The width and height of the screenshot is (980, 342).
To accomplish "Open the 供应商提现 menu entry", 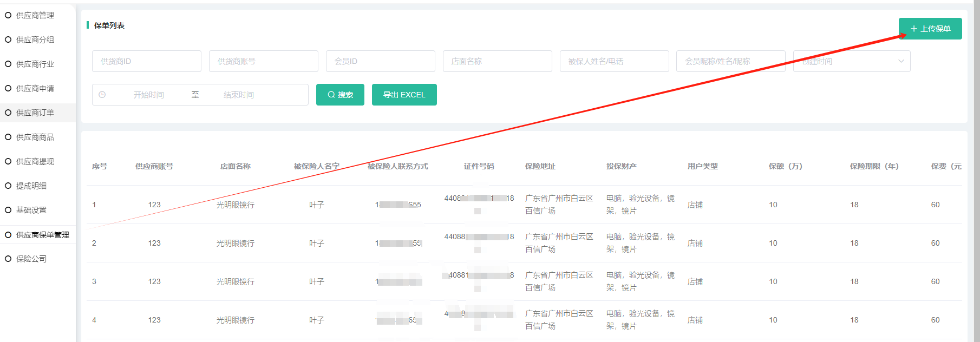I will pyautogui.click(x=35, y=161).
